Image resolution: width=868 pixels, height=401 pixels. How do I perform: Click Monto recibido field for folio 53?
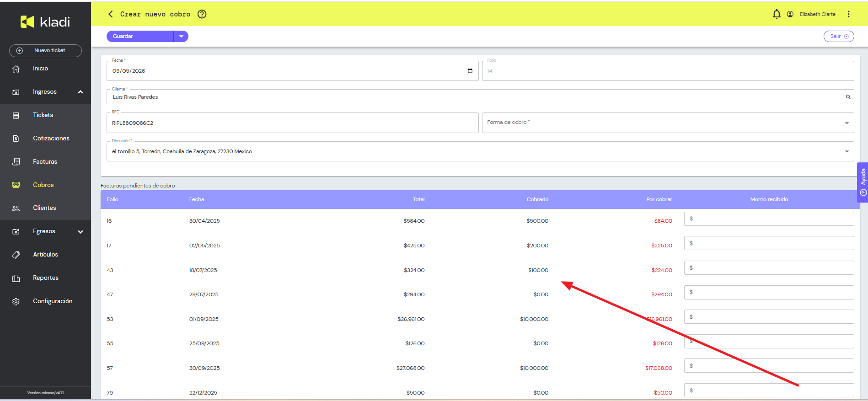769,317
